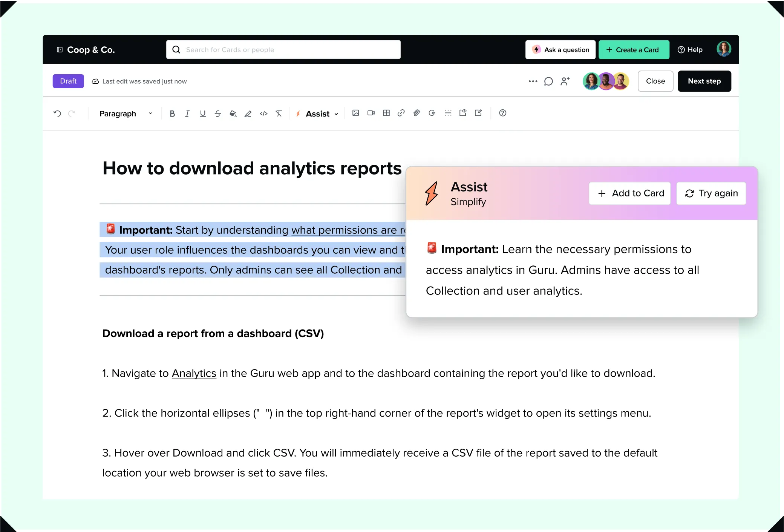The height and width of the screenshot is (532, 784).
Task: Add simplified text to Card
Action: click(x=629, y=193)
